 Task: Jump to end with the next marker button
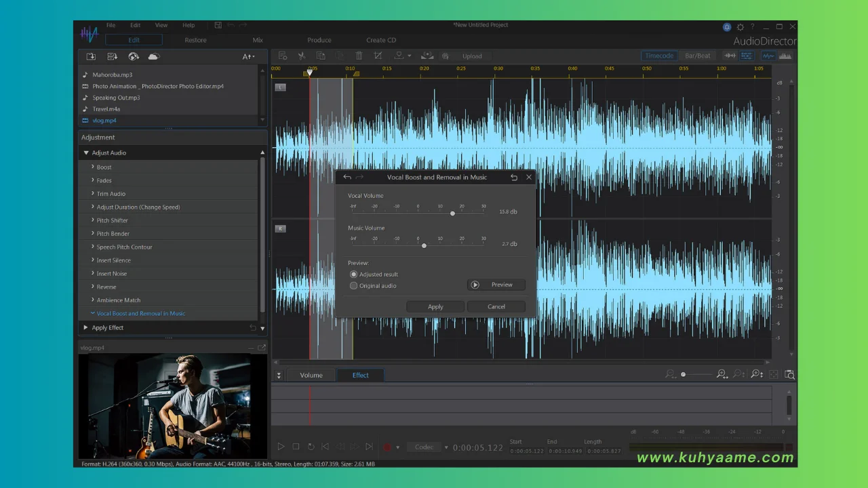click(369, 447)
